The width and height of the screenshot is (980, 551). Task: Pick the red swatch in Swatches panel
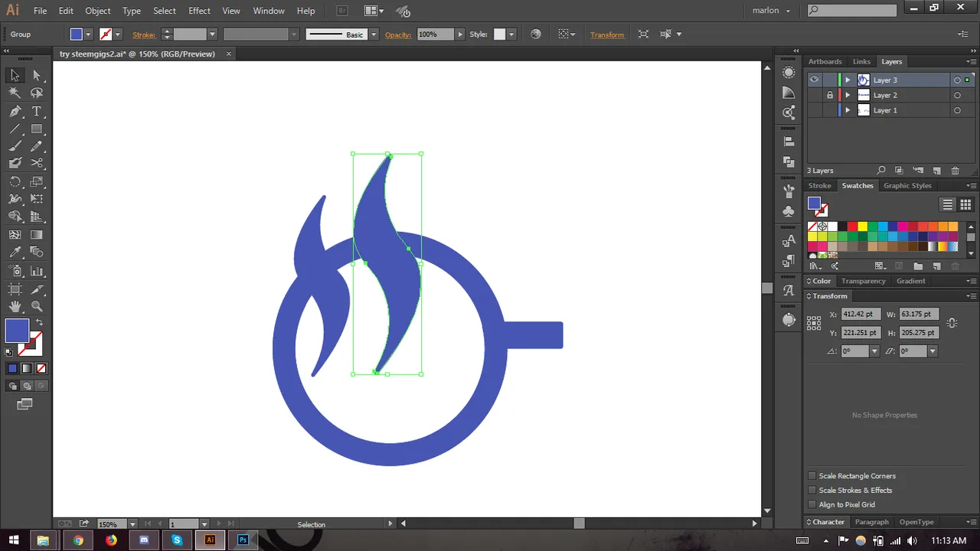tap(852, 227)
